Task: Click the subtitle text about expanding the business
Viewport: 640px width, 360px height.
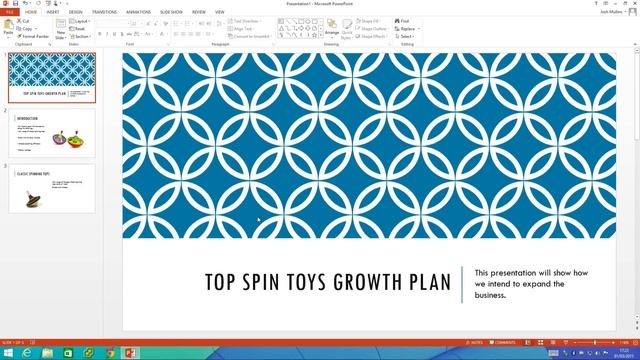Action: 531,284
